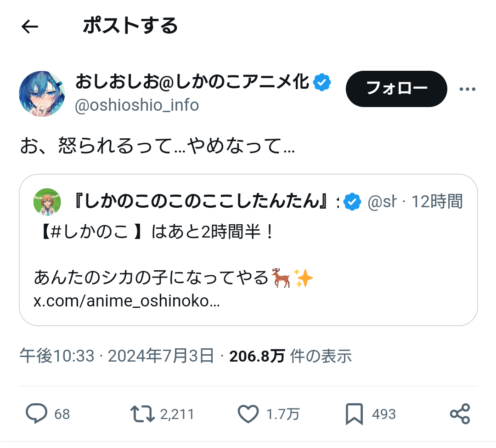
Task: Open the x.com/anime_oshinoko link
Action: (126, 301)
